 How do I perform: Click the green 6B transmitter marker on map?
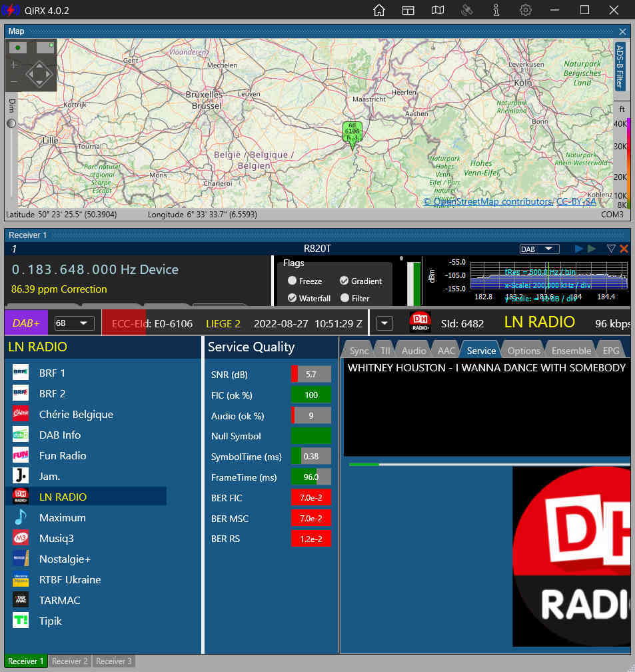[352, 133]
